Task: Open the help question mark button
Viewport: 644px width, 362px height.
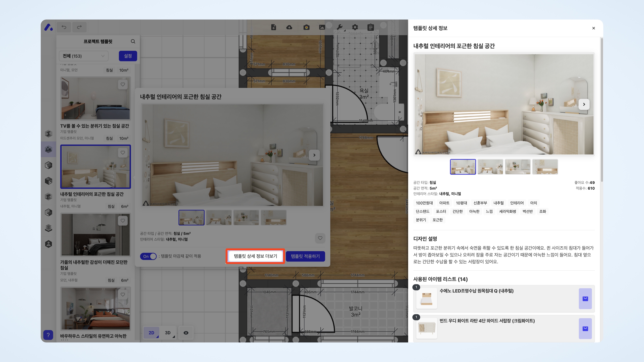Action: coord(48,335)
